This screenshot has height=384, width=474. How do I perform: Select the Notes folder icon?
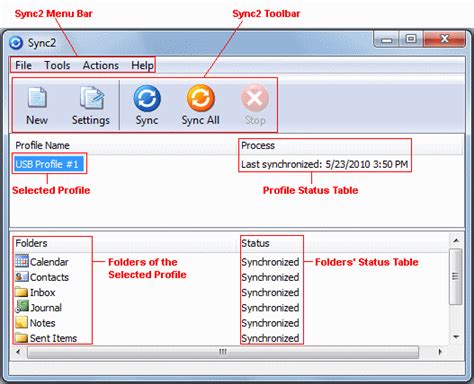coord(22,322)
